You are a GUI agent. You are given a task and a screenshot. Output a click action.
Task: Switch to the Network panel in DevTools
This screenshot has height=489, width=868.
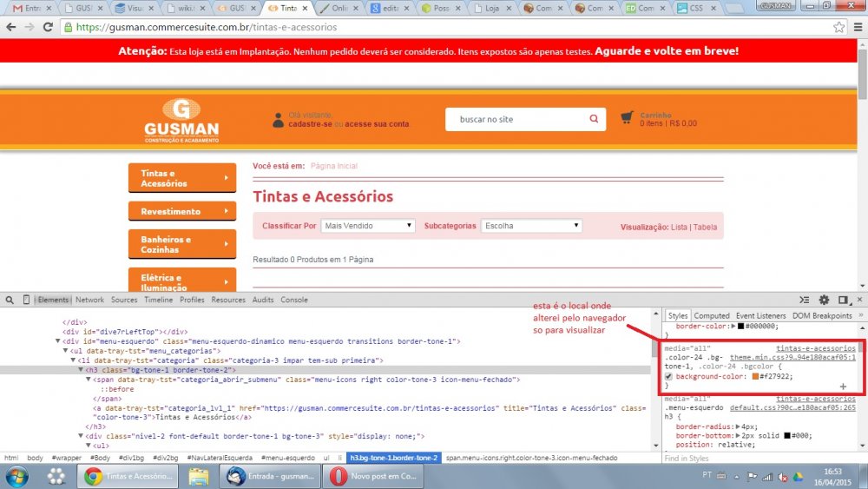tap(89, 300)
